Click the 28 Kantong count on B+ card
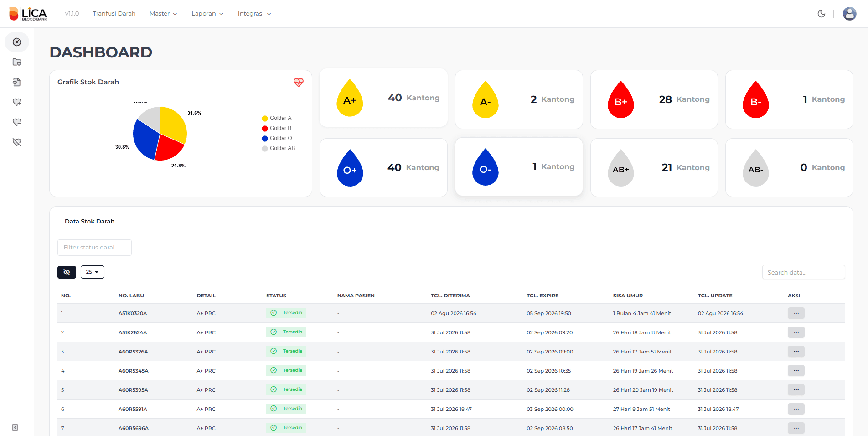Screen dimensions: 868x436 (x=684, y=99)
